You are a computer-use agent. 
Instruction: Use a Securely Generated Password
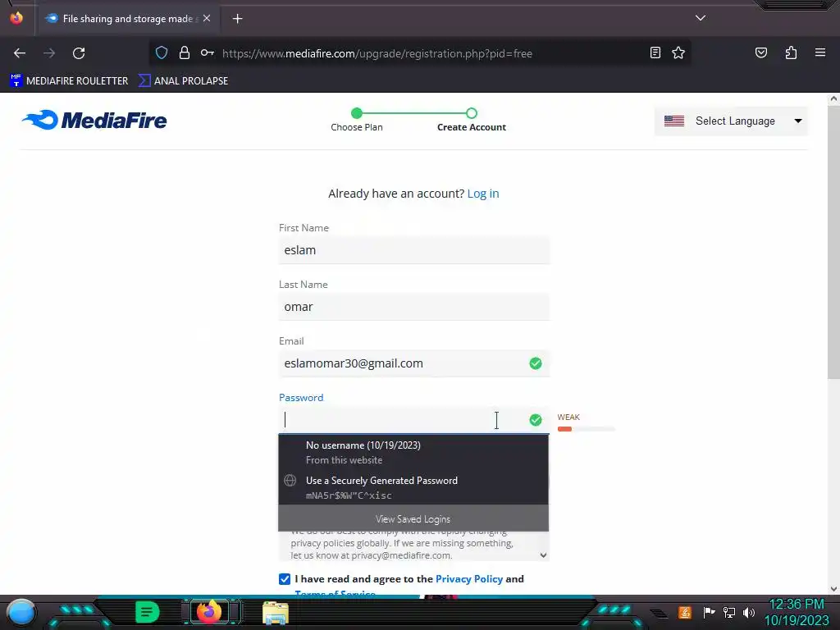(x=413, y=487)
